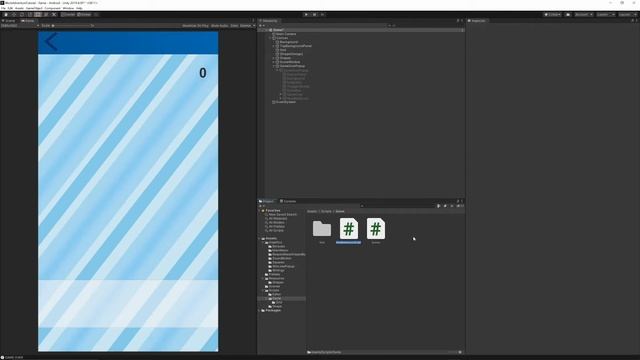
Task: Click the Hierarchy create plus button
Action: (x=261, y=26)
